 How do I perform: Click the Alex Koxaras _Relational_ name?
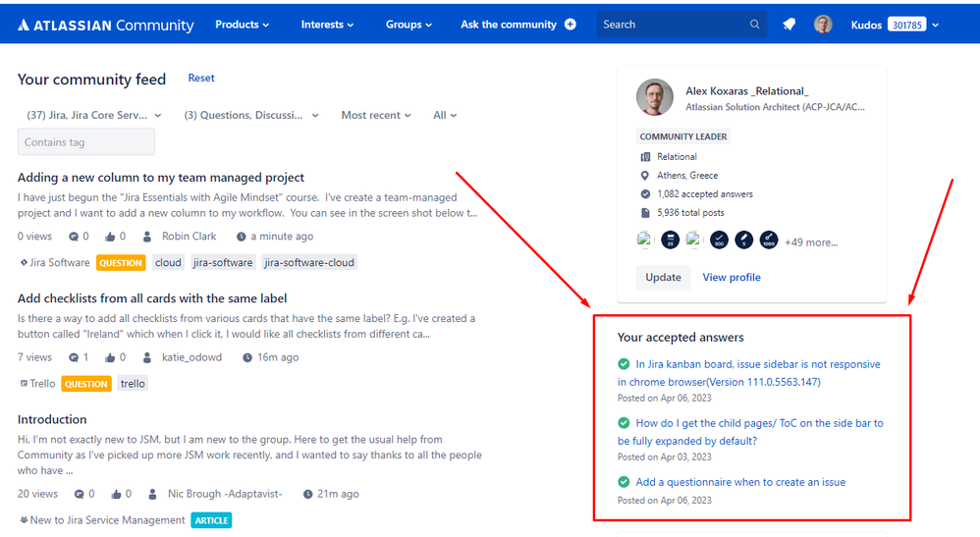(x=747, y=91)
